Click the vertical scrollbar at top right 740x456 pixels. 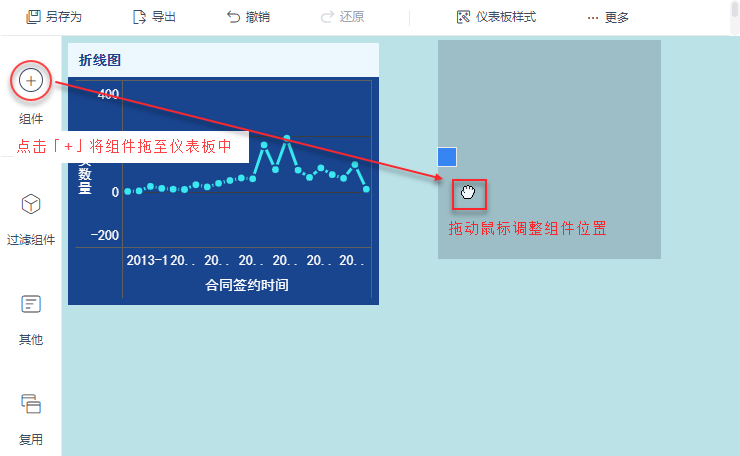click(735, 8)
